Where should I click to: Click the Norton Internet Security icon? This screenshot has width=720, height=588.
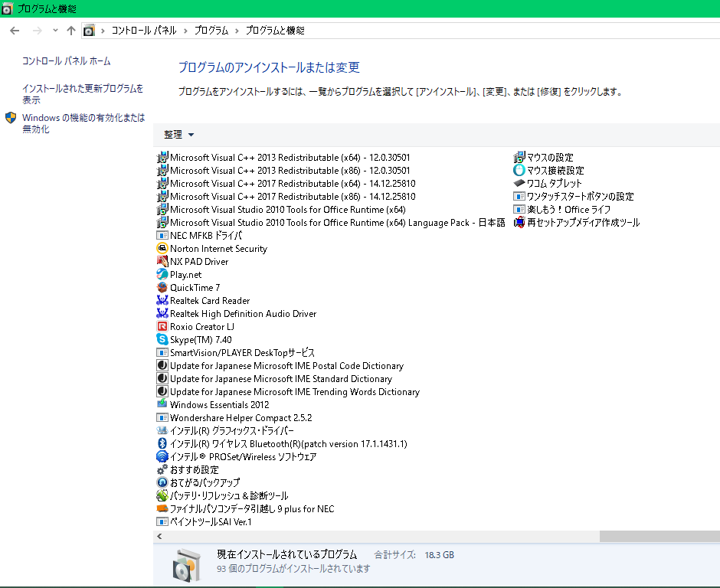[162, 248]
